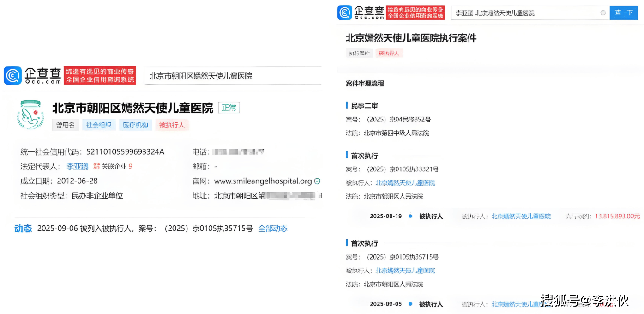Image resolution: width=644 pixels, height=314 pixels.
Task: Click the 首次执行 heading above case 35715
Action: point(364,243)
